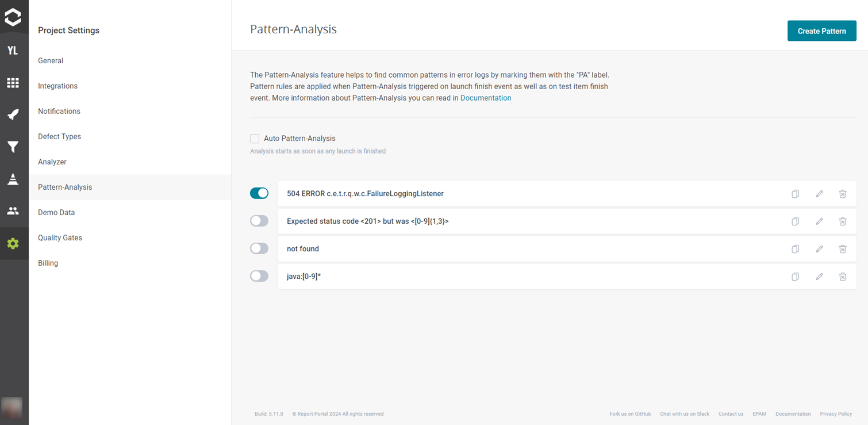Open Project Members people icon
Image resolution: width=868 pixels, height=425 pixels.
[13, 211]
